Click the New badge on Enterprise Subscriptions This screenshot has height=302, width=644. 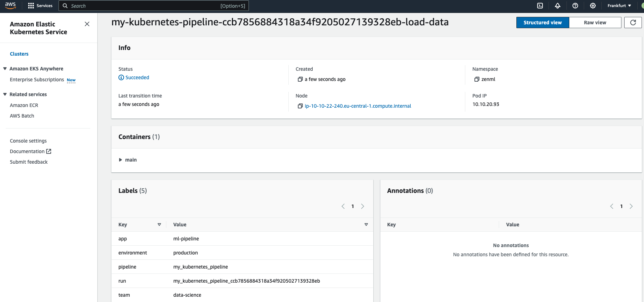coord(71,80)
